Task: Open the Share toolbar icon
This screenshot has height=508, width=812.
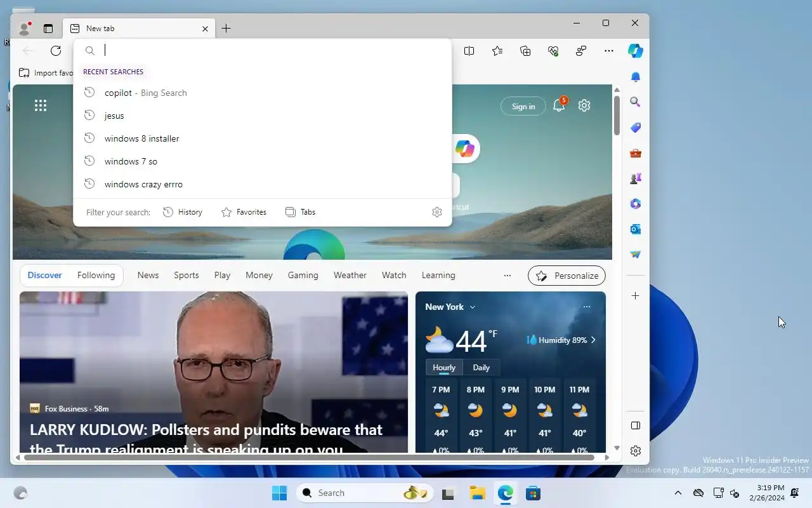Action: click(581, 51)
